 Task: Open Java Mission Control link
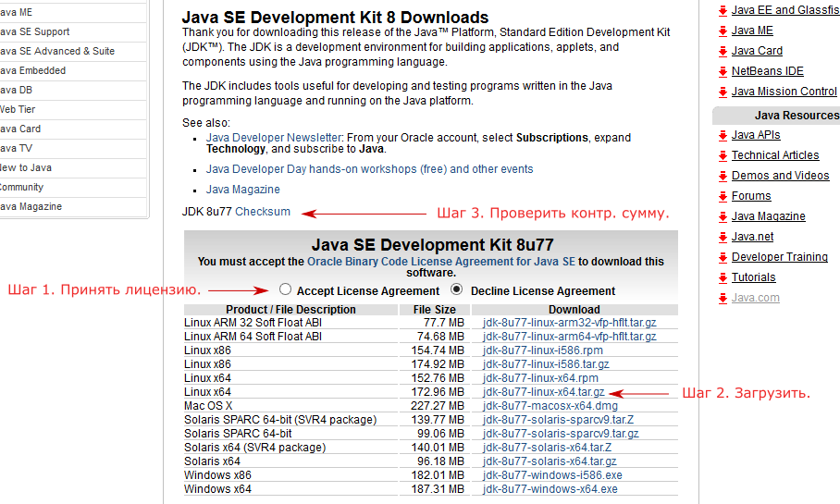pyautogui.click(x=784, y=92)
